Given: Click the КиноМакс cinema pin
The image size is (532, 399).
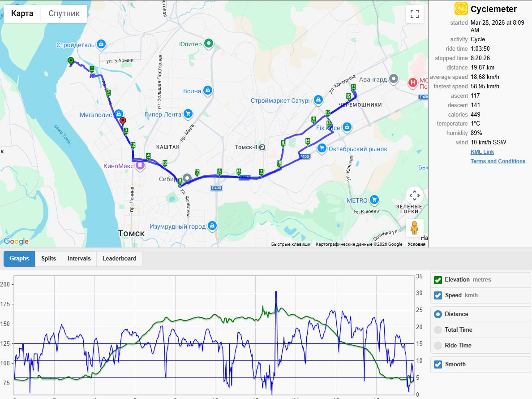Looking at the screenshot, I should point(140,165).
